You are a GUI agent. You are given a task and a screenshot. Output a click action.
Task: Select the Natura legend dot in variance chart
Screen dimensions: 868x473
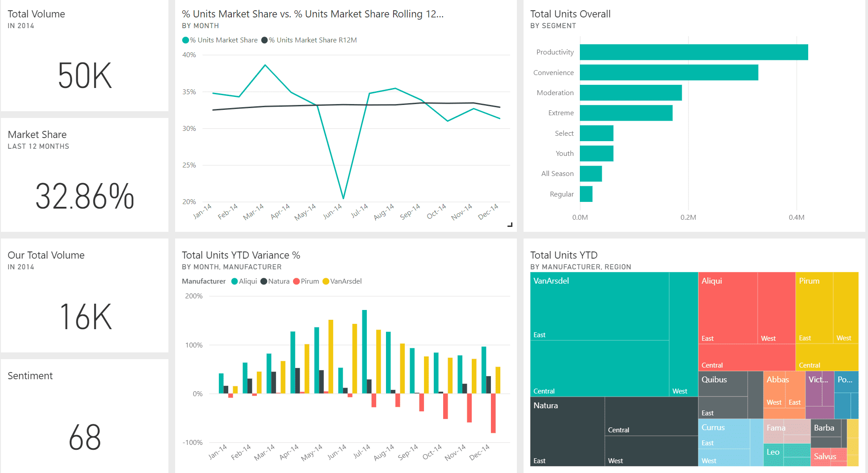(x=264, y=281)
